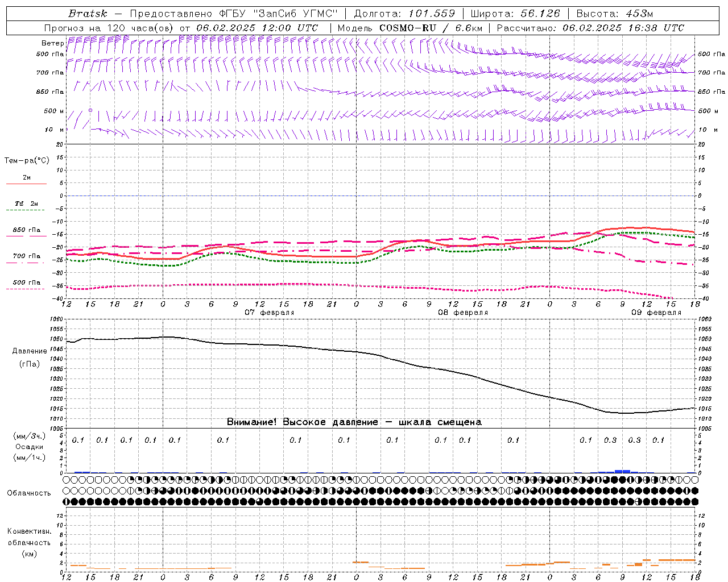Viewport: 728px width, 582px height.
Task: Click the "(мм/3ч.)" precipitation unit
Action: (x=30, y=436)
